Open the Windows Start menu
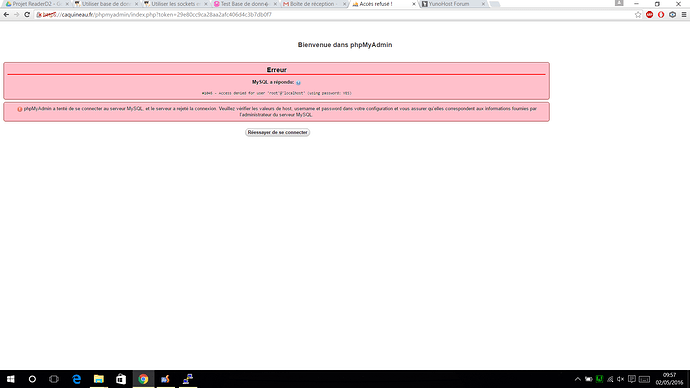The image size is (690, 388). tap(11, 379)
